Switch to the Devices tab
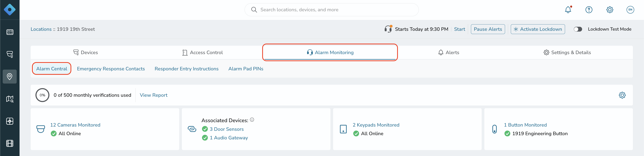This screenshot has width=644, height=156. 85,52
